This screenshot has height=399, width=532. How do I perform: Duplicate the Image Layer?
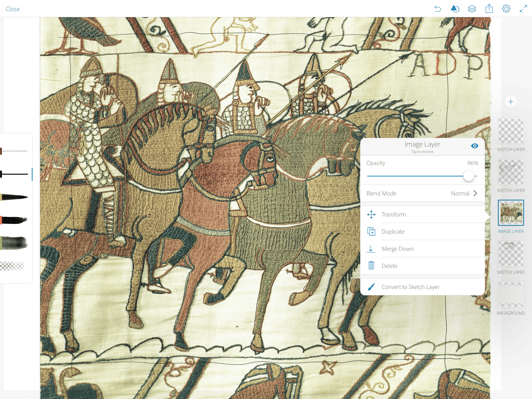pos(422,231)
